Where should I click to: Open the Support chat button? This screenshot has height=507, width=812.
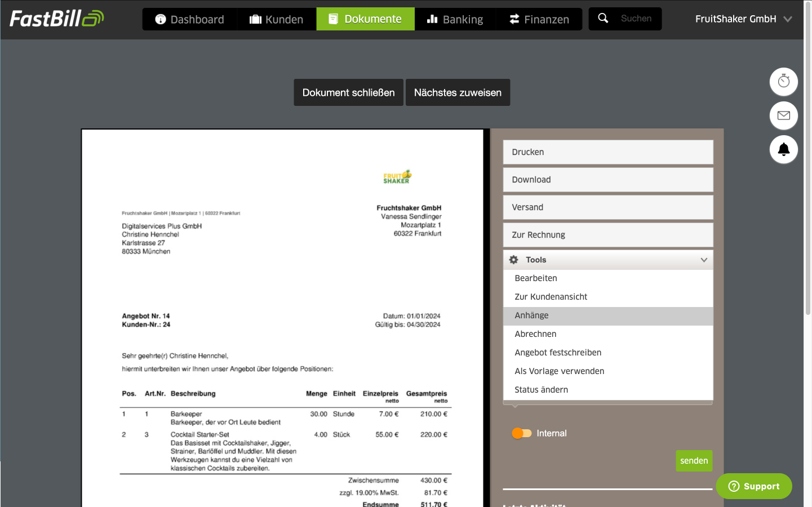tap(754, 486)
